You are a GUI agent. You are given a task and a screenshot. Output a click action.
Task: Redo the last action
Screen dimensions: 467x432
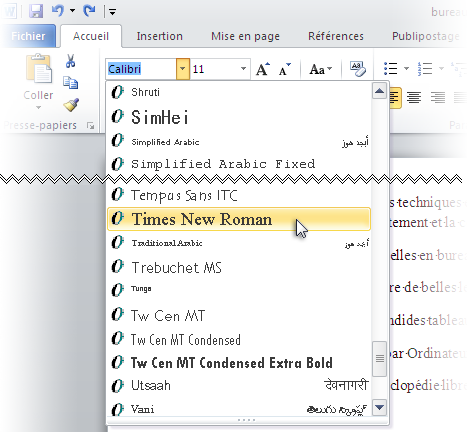point(89,11)
